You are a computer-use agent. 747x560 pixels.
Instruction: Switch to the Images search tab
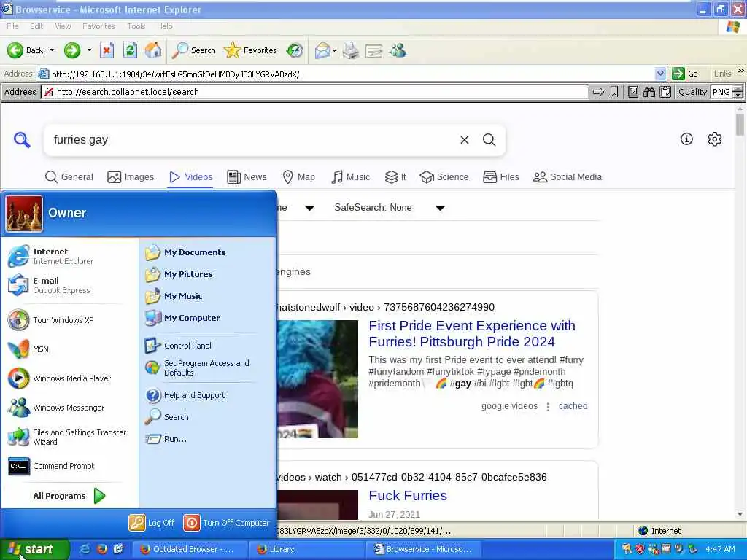coord(131,177)
